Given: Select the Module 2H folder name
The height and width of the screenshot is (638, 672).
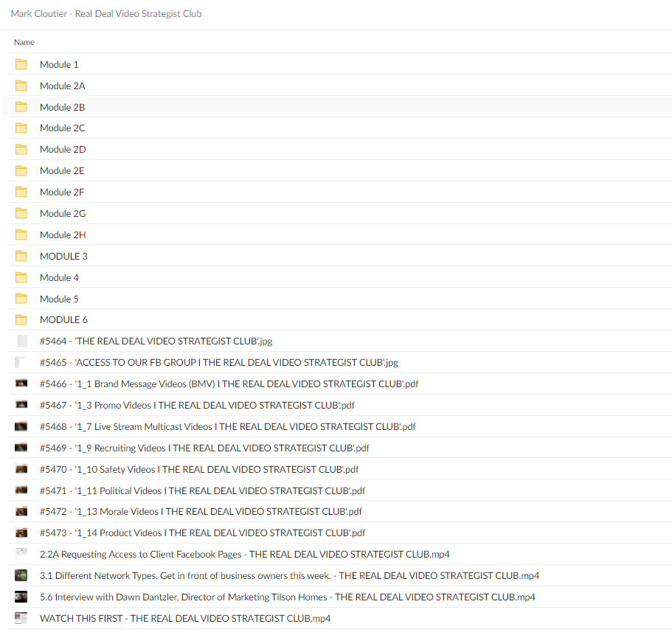Looking at the screenshot, I should point(63,235).
